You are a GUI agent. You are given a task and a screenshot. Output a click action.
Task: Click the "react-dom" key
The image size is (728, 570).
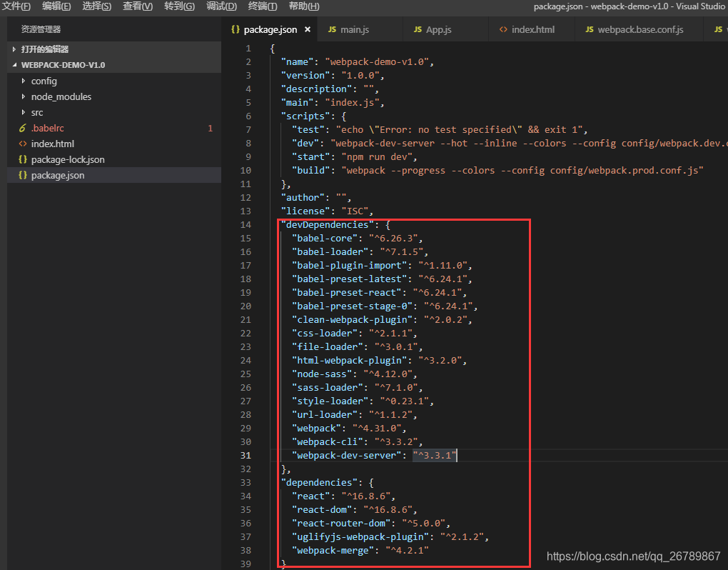coord(322,510)
